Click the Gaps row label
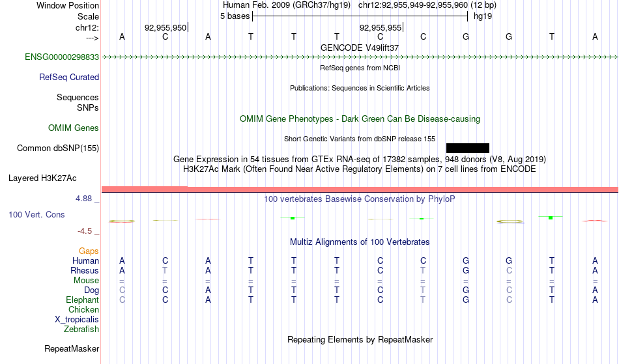Screen dimensions: 619x364 (89, 251)
